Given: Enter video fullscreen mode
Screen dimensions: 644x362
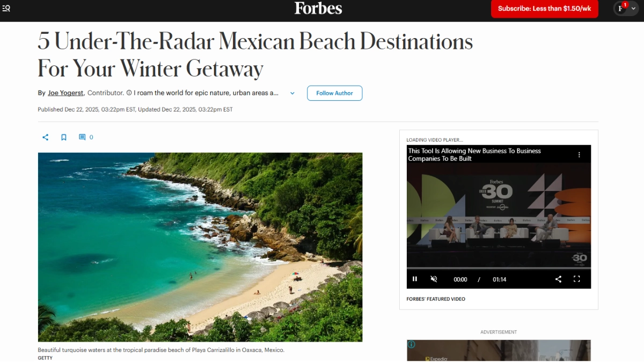Looking at the screenshot, I should (577, 279).
